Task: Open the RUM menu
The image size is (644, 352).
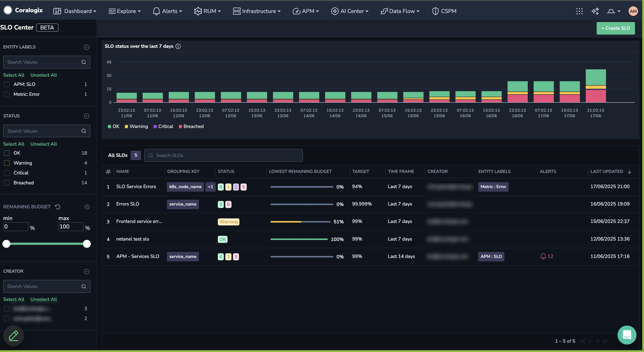Action: (207, 11)
